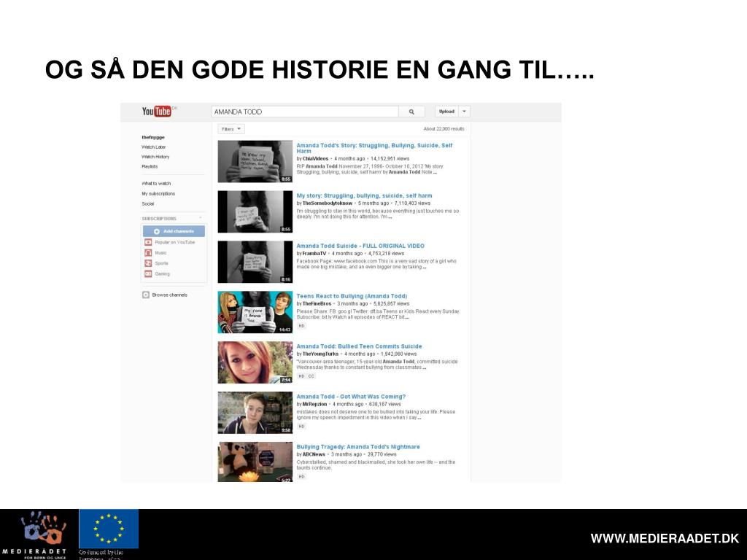This screenshot has width=747, height=560.
Task: Click the Upload button
Action: coord(446,112)
